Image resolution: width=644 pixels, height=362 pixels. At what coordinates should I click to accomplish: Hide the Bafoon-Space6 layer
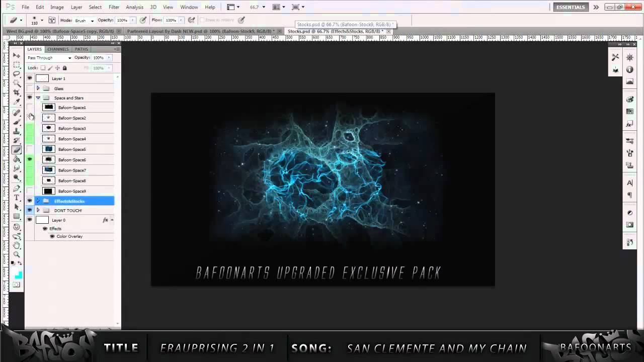[30, 159]
